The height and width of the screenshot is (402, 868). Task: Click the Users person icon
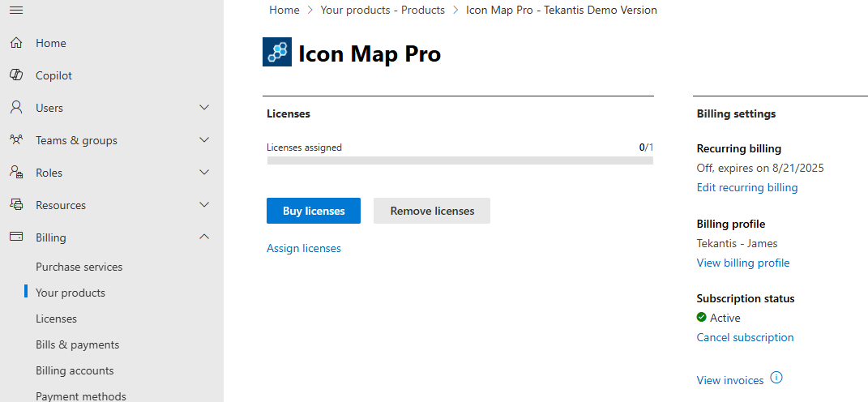click(x=16, y=108)
